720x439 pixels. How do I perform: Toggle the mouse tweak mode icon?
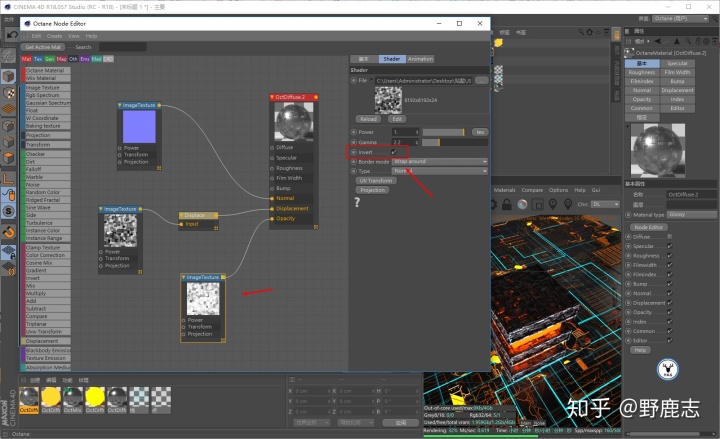9,195
